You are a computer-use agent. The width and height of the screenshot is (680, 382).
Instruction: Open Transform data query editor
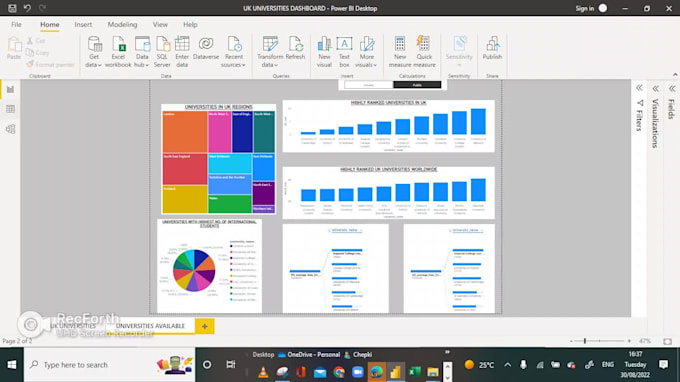[270, 52]
